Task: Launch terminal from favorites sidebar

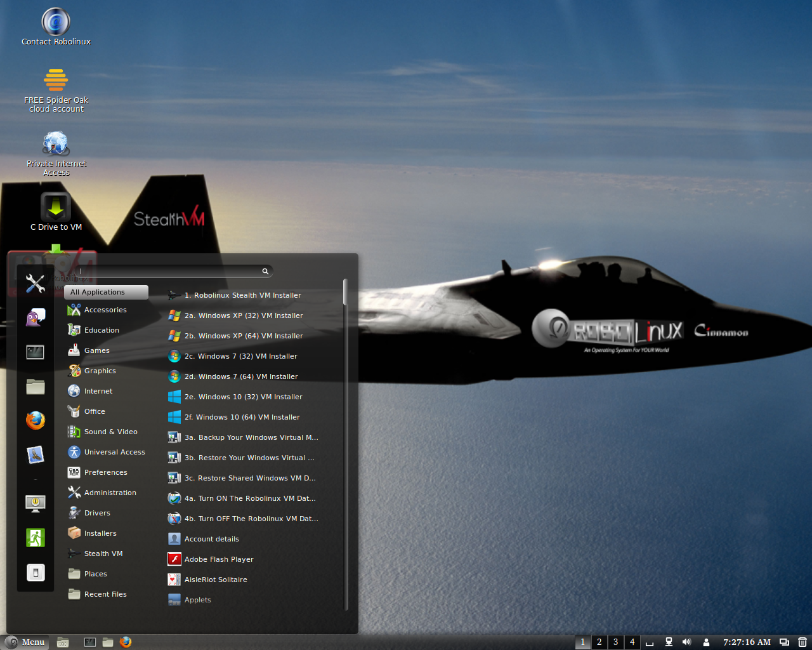Action: (36, 352)
